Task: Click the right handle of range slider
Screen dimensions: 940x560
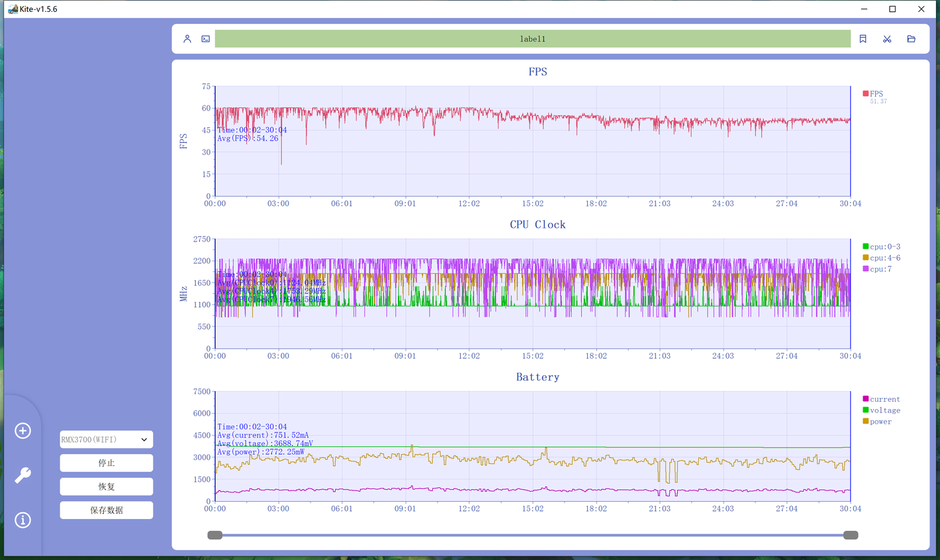Action: tap(851, 535)
